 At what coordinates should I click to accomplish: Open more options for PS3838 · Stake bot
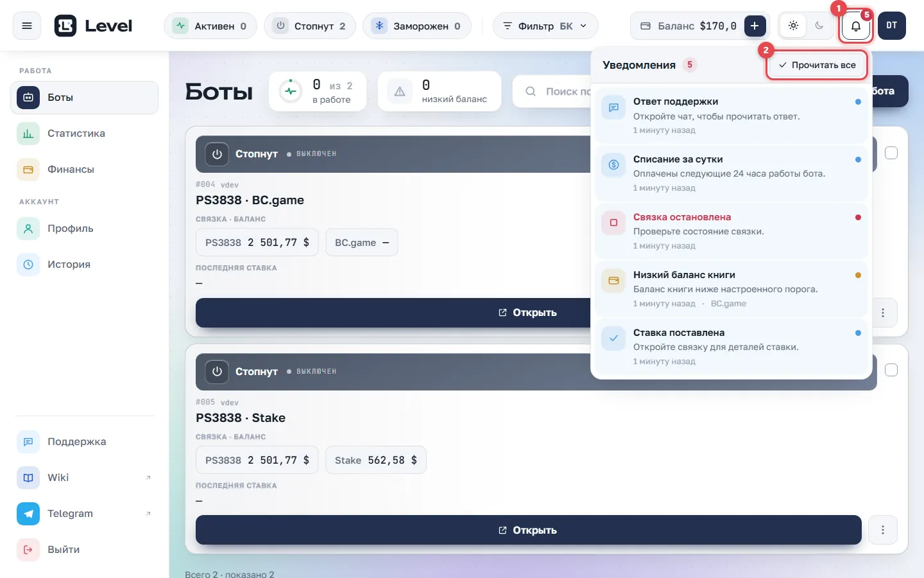pos(883,530)
